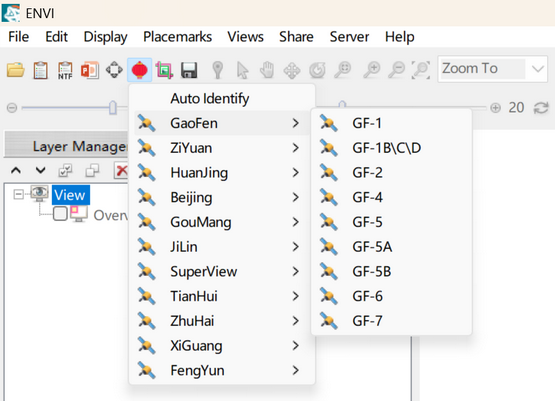Open the Zoom To dropdown

click(537, 69)
